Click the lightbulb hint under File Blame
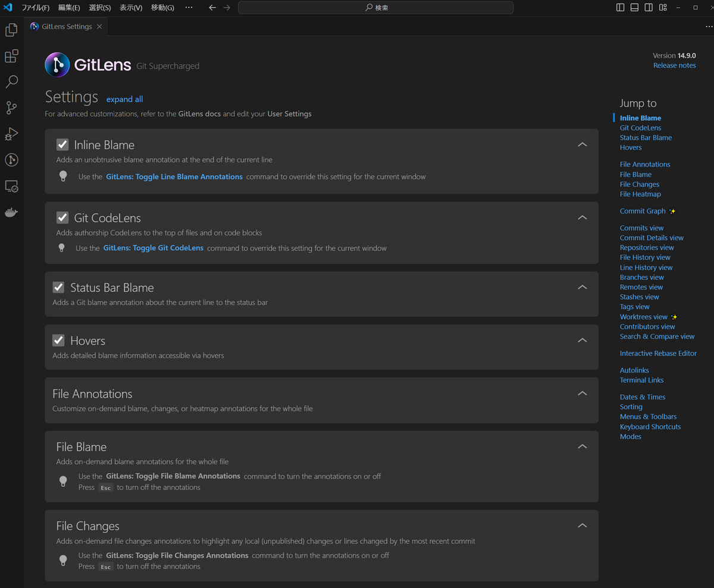Viewport: 714px width, 588px height. 63,482
